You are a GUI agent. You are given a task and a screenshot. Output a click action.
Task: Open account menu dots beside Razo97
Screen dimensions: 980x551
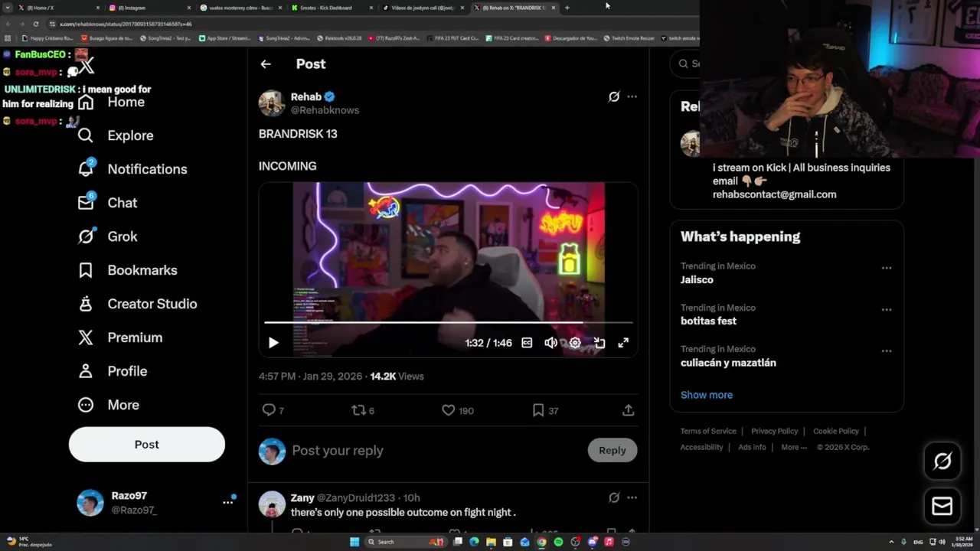coord(227,502)
